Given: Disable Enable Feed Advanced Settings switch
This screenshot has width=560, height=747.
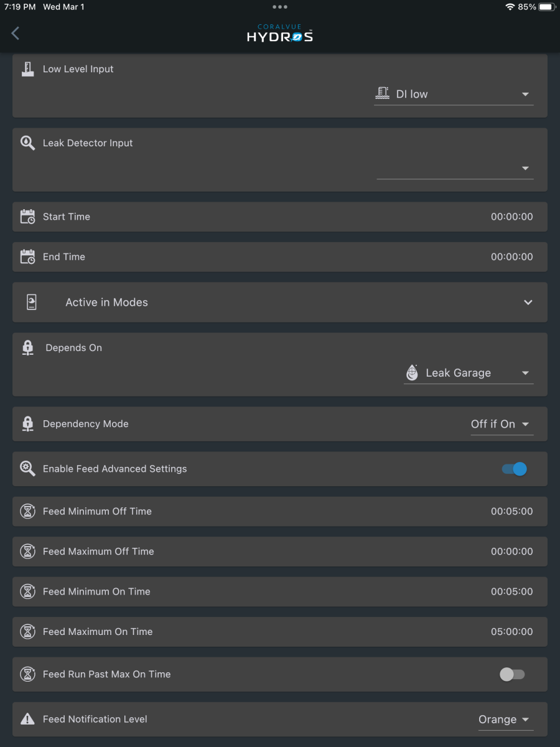Looking at the screenshot, I should tap(515, 469).
